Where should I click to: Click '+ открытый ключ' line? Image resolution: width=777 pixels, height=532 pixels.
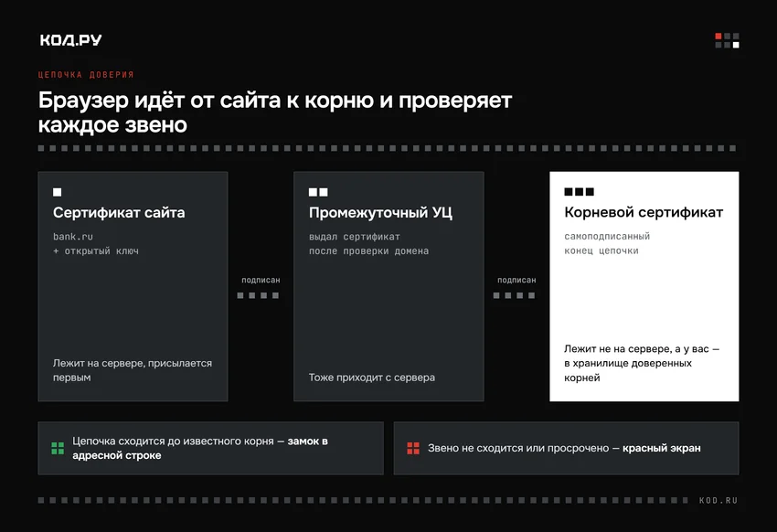coord(96,251)
